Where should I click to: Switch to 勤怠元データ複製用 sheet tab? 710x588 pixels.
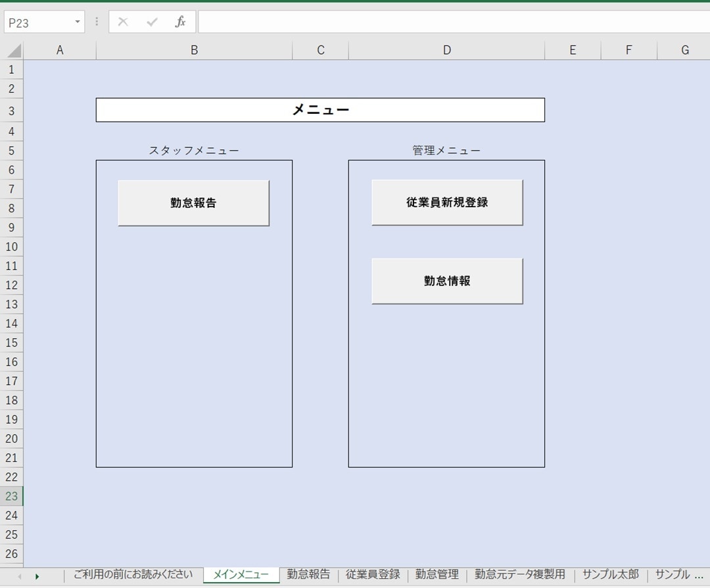(x=520, y=575)
